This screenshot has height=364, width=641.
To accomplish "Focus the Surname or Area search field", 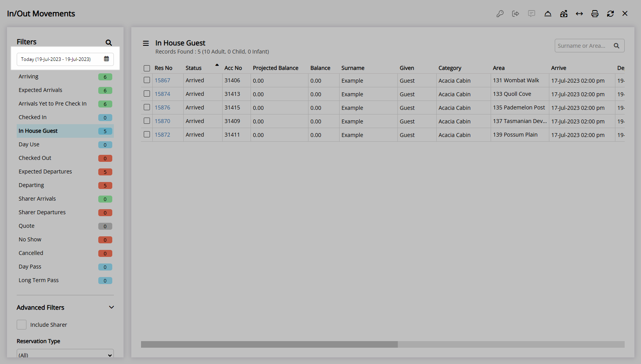I will click(x=582, y=46).
